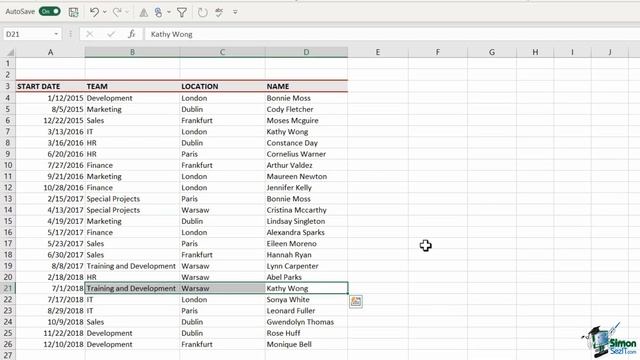Viewport: 640px width, 360px height.
Task: Click the Name Box showing D21
Action: click(28, 34)
